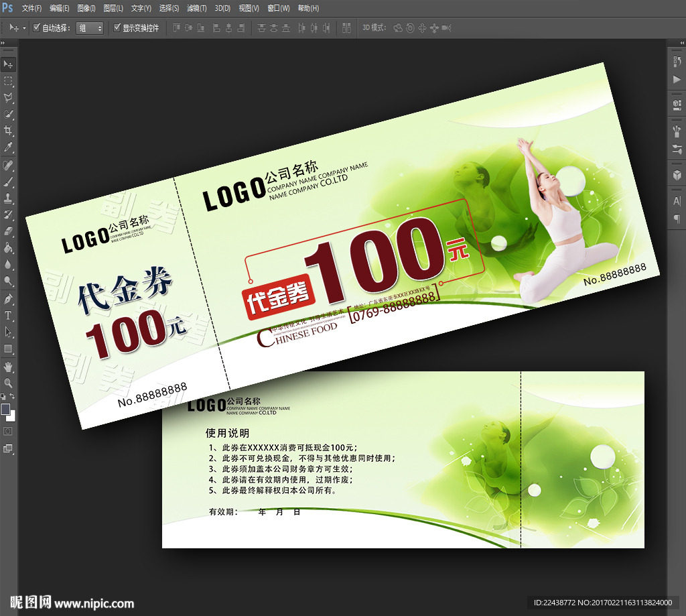Select the Clone Stamp tool
Image resolution: width=686 pixels, height=616 pixels.
[x=8, y=198]
